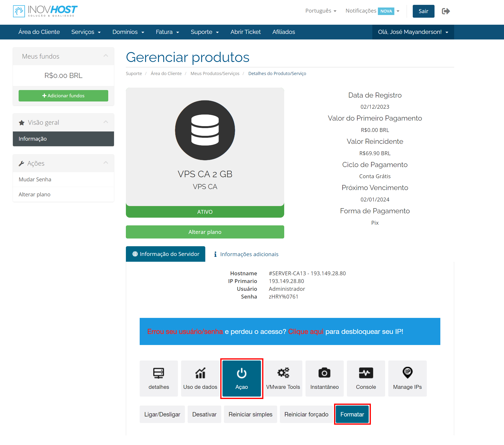Open Mudar Senha in Ações sidebar
The image size is (504, 445).
[35, 179]
